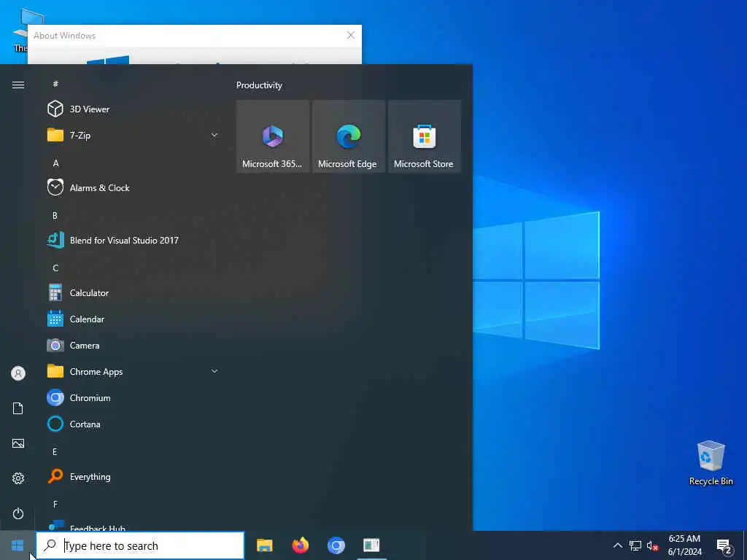This screenshot has height=560, width=747.
Task: Expand the 7-Zip folder chevron
Action: [214, 135]
